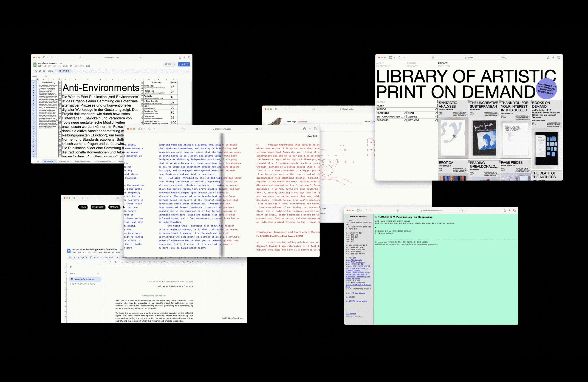Click the HOME pill button
Viewport: 588px width, 382px height.
pyautogui.click(x=83, y=207)
